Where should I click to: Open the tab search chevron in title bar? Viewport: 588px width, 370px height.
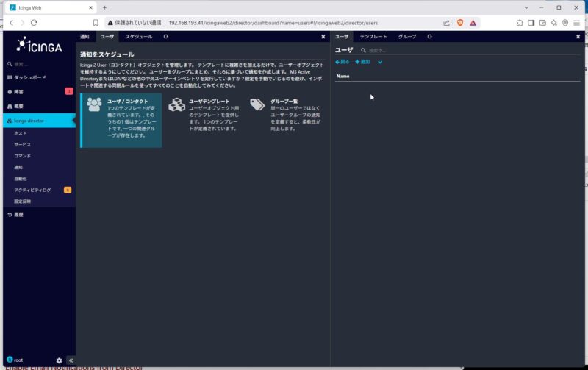click(526, 7)
